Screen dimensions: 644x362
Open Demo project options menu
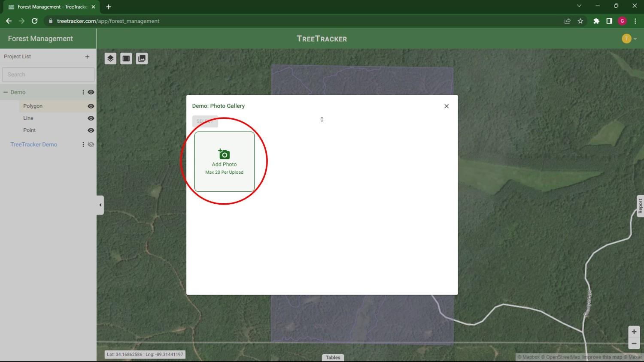(x=83, y=92)
